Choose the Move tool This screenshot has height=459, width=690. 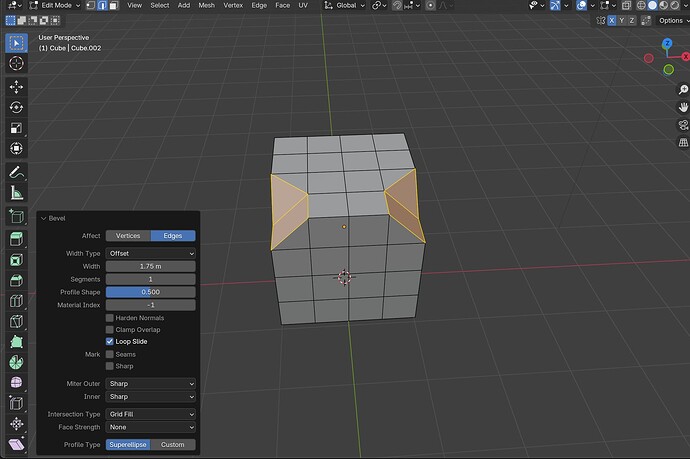coord(16,87)
